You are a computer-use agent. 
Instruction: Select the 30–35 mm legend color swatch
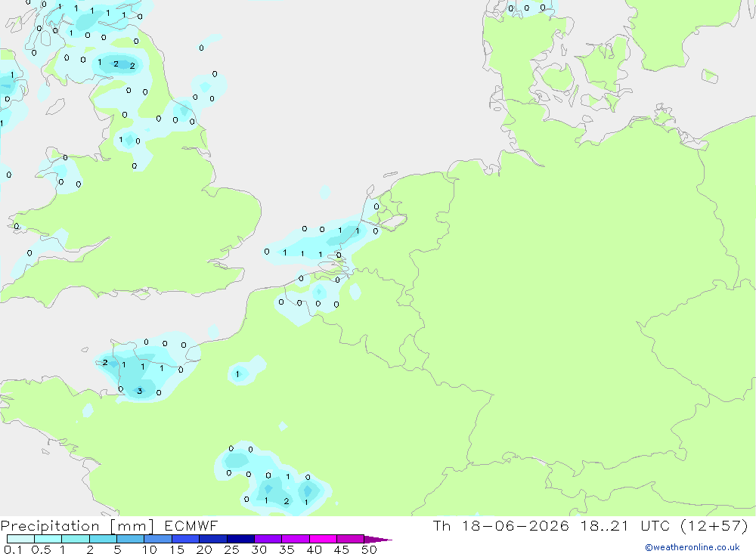coord(268,539)
